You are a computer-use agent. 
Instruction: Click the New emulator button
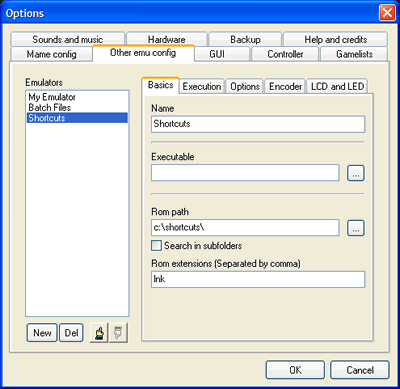(x=42, y=333)
